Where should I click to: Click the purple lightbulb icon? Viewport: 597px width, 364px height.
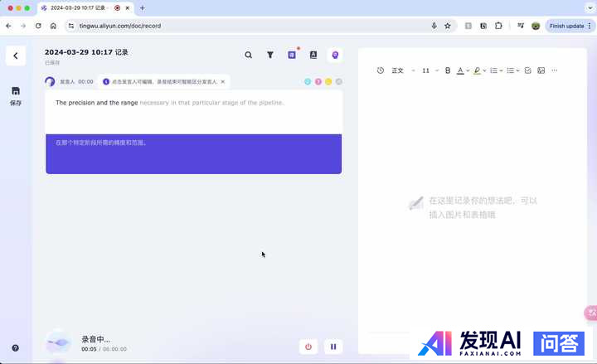335,56
